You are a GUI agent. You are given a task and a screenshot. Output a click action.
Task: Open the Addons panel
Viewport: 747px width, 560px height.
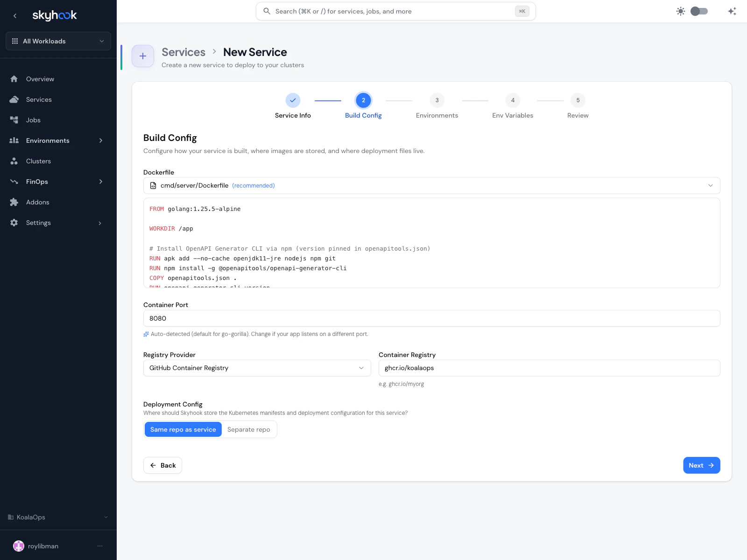point(37,202)
